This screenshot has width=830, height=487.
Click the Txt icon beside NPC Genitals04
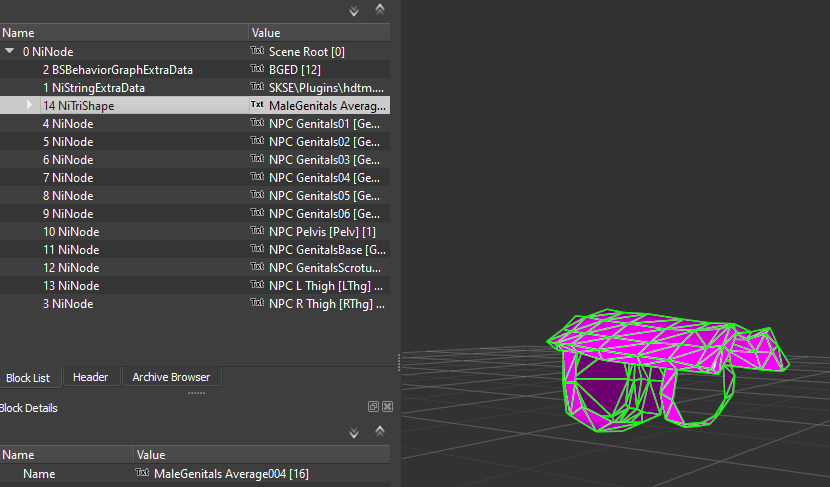pos(257,177)
